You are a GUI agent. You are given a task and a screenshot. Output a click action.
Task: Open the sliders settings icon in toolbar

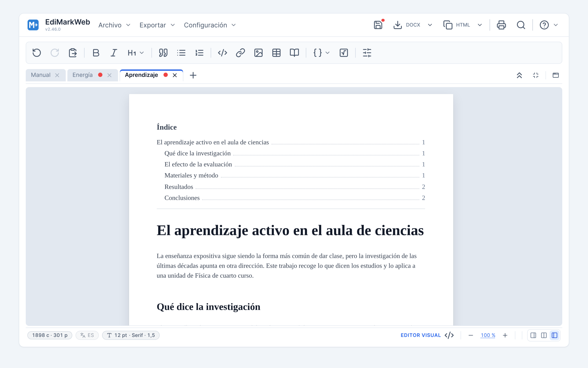[x=367, y=53]
